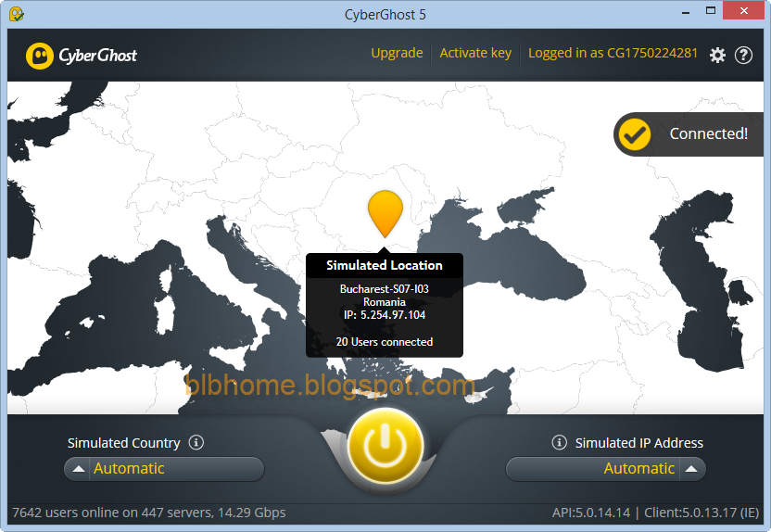771x532 pixels.
Task: Open settings via the gear icon
Action: tap(717, 55)
